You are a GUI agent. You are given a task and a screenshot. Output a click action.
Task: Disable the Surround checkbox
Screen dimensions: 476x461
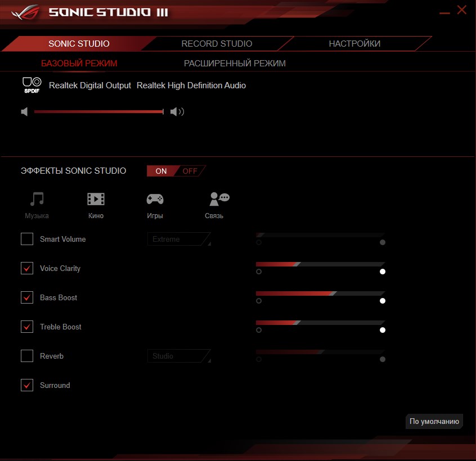[x=27, y=385]
